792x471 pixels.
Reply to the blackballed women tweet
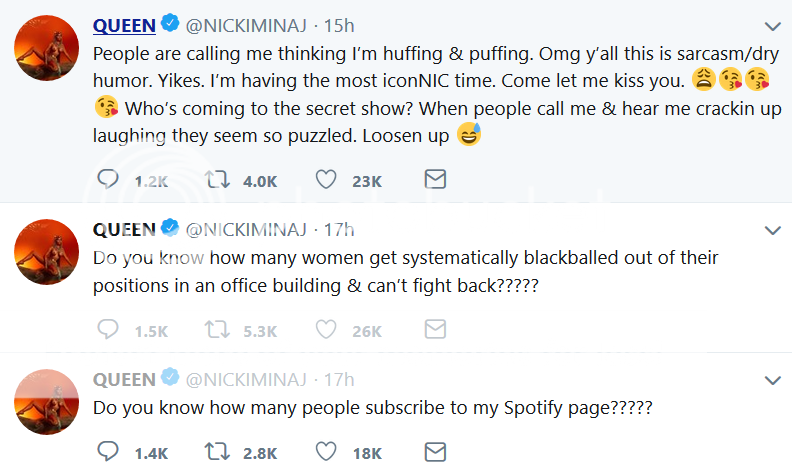pyautogui.click(x=106, y=330)
